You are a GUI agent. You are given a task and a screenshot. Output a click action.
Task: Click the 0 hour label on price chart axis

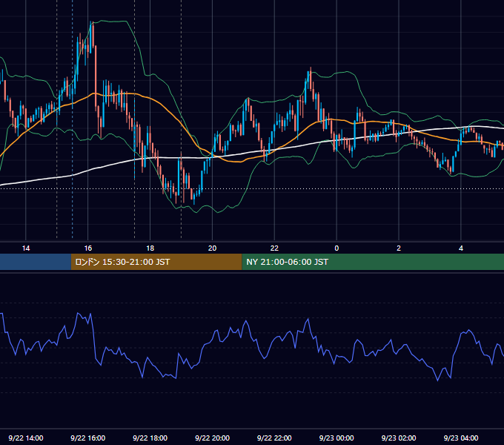(336, 248)
